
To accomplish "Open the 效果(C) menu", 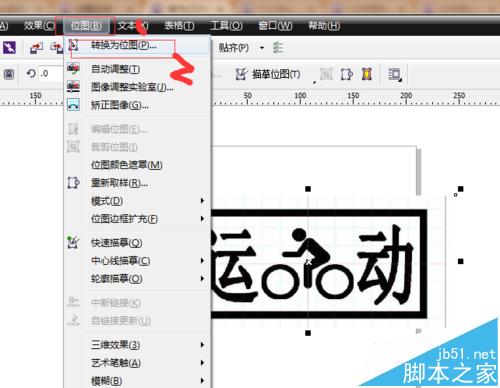I will 39,26.
